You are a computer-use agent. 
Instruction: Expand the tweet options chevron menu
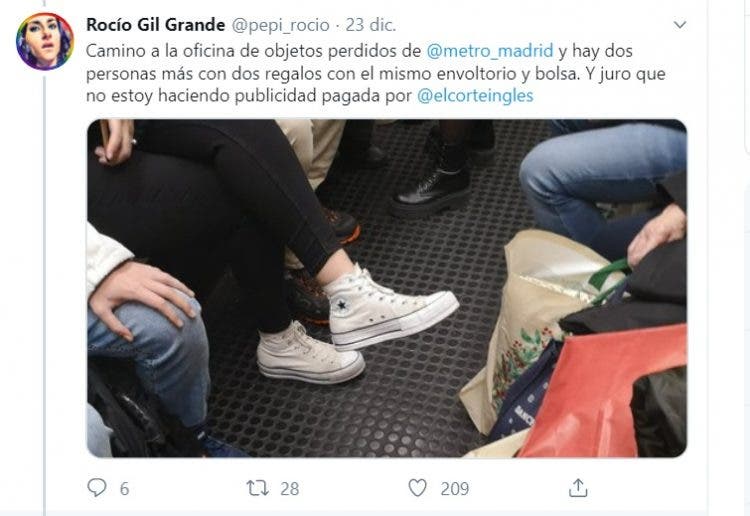coord(680,24)
